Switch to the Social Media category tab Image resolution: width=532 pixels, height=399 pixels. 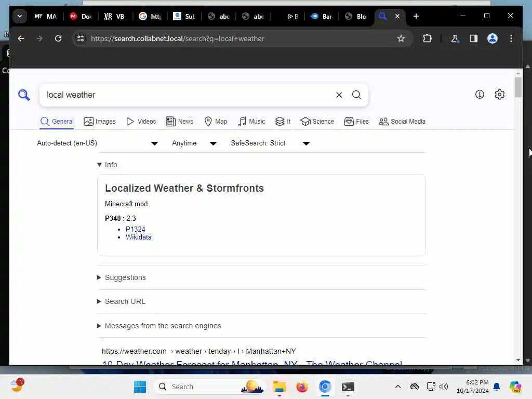tap(402, 122)
